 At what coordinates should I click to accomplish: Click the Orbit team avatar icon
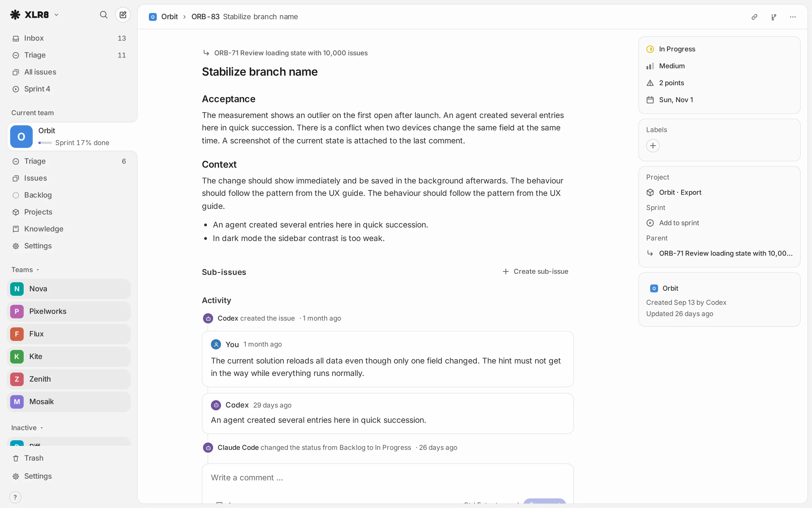point(21,136)
